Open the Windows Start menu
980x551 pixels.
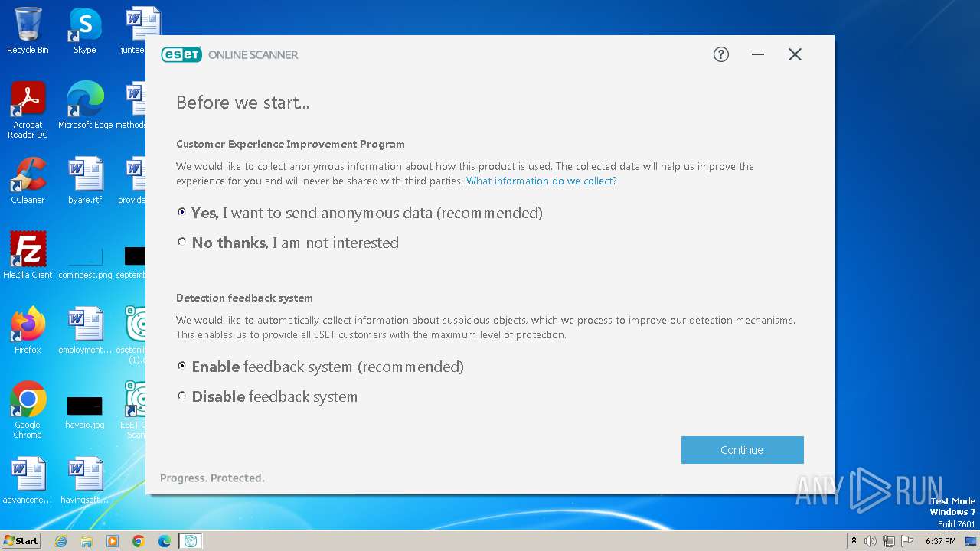coord(21,540)
